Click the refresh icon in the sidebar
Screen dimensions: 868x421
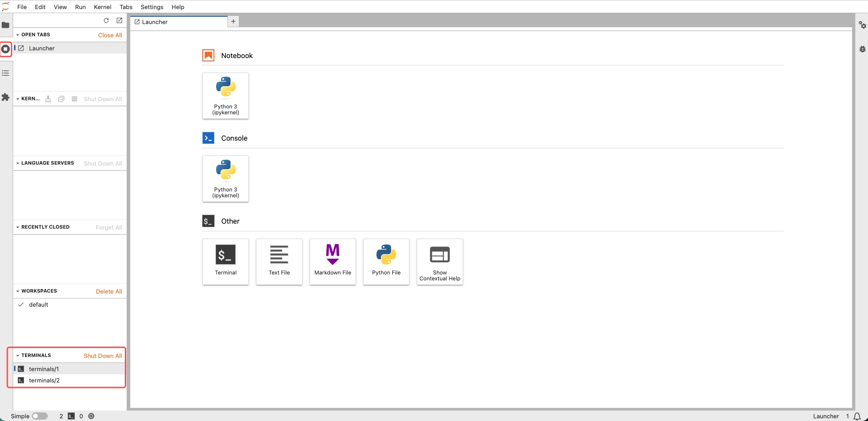[x=106, y=20]
